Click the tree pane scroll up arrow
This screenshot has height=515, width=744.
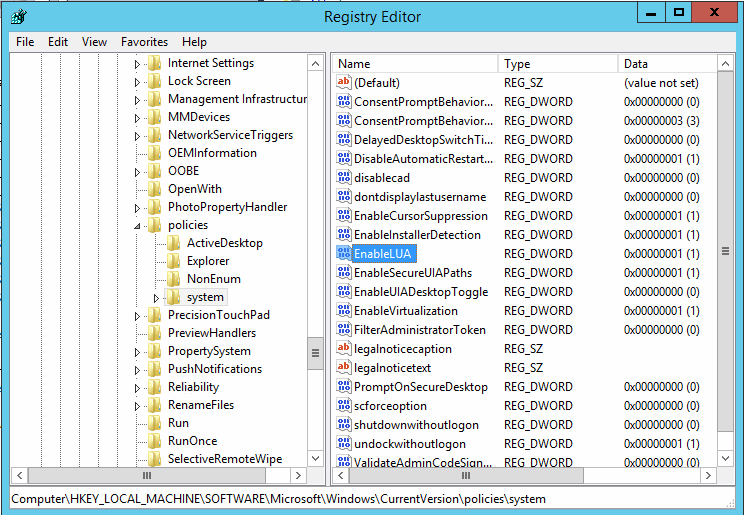tap(316, 63)
